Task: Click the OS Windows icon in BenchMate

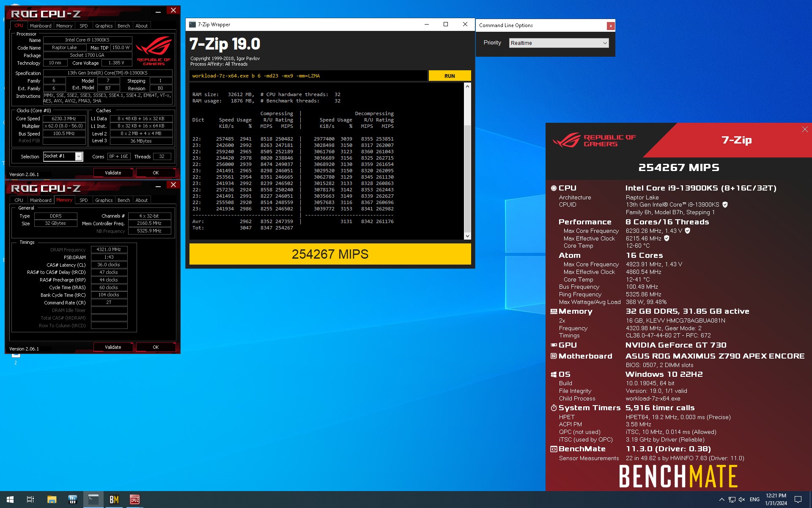Action: pyautogui.click(x=554, y=374)
